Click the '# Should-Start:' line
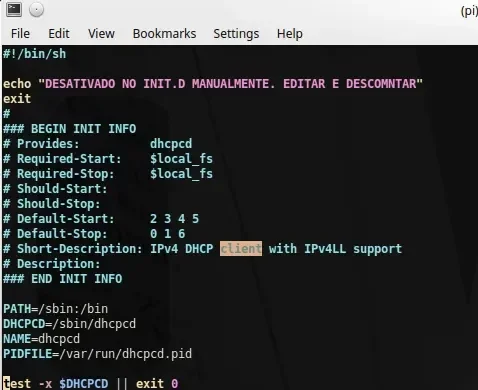Screen dimensions: 478x390 (55, 189)
